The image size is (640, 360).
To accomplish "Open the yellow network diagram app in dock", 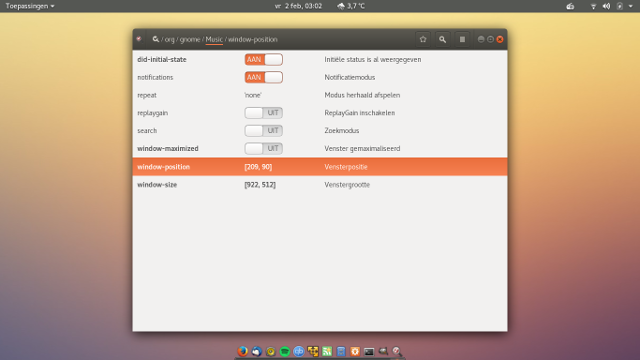I will tap(313, 351).
